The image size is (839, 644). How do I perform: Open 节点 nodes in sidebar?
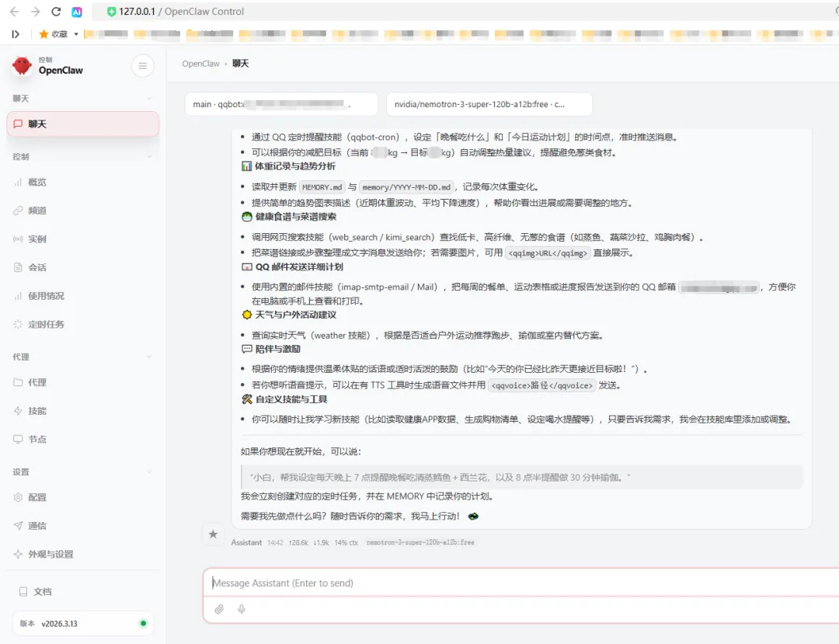click(x=83, y=439)
